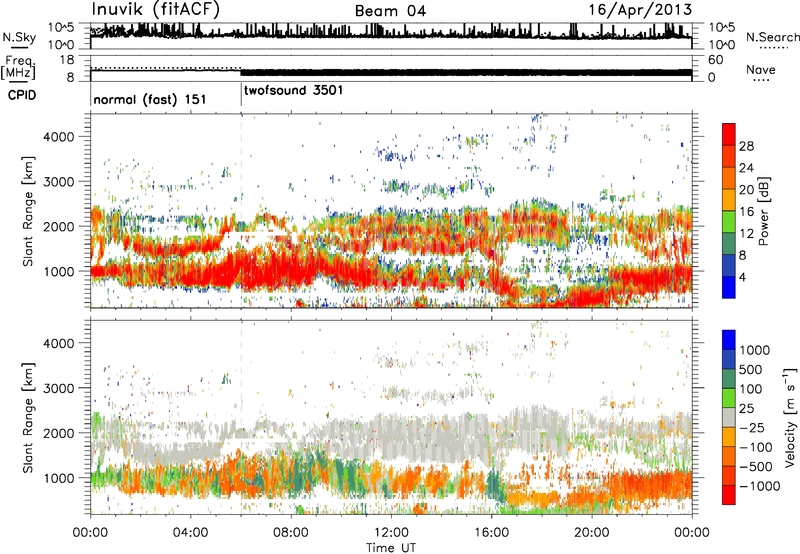Screen dimensions: 800x554
Task: Click the '16' tick on power colorbar
Action: 746,212
